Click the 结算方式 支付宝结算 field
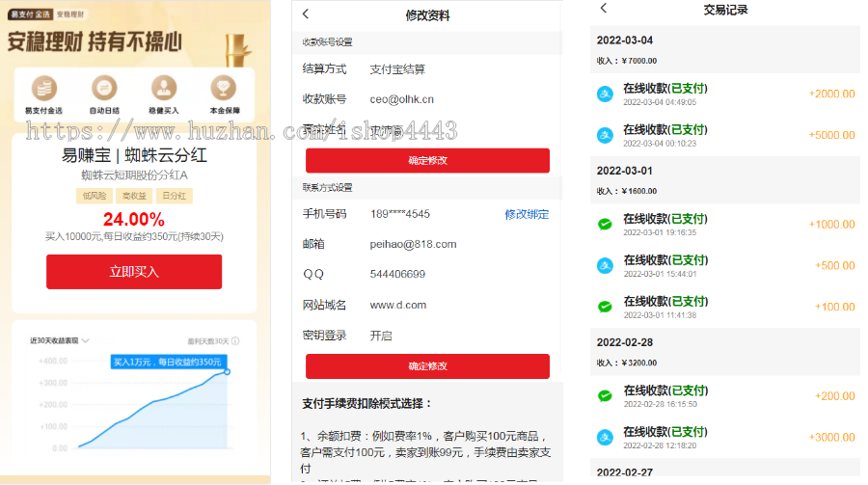The width and height of the screenshot is (868, 485). [427, 69]
